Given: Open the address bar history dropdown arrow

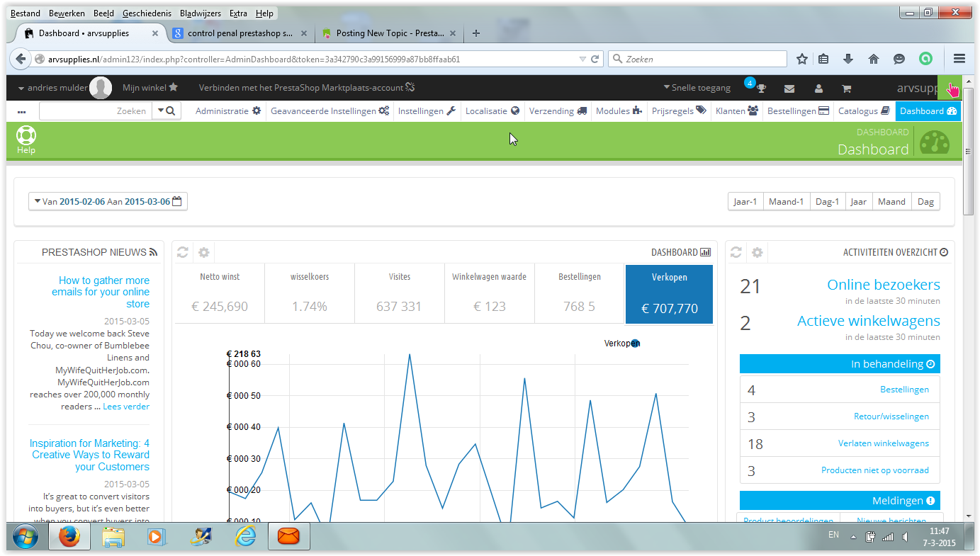Looking at the screenshot, I should [x=582, y=59].
